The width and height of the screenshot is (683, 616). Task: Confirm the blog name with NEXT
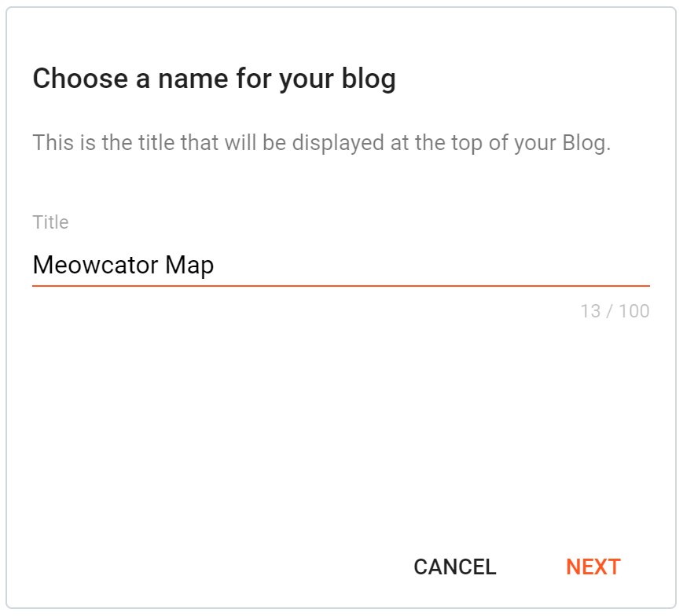click(593, 566)
